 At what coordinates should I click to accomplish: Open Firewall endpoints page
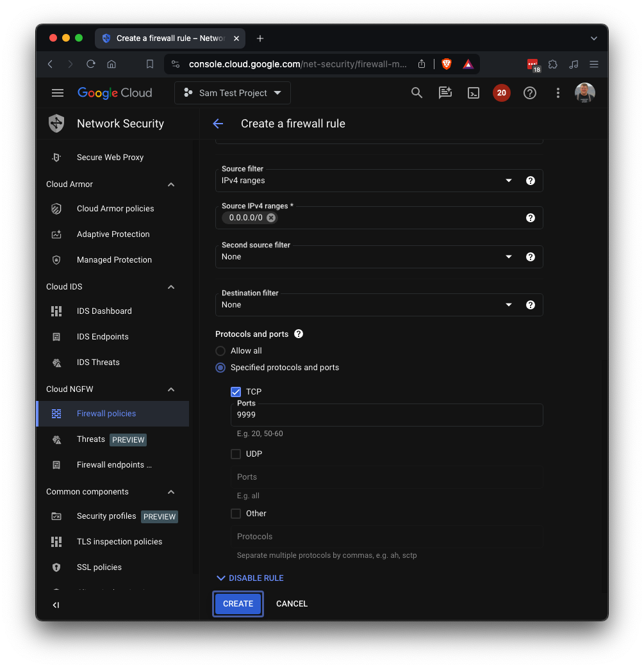coord(113,465)
